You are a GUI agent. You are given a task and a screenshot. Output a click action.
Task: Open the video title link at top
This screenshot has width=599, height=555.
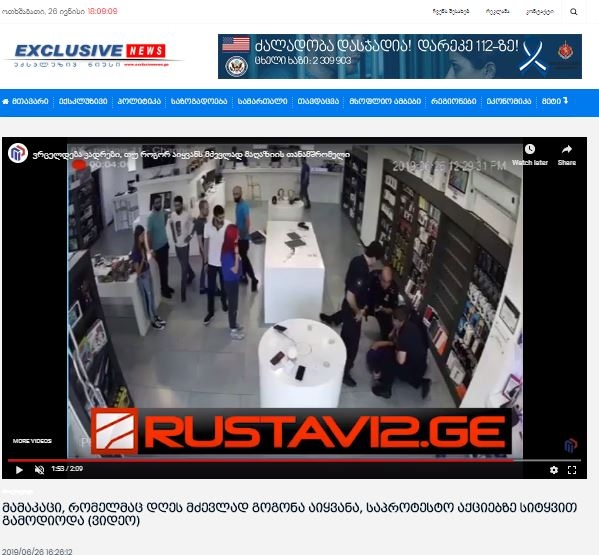tap(191, 155)
